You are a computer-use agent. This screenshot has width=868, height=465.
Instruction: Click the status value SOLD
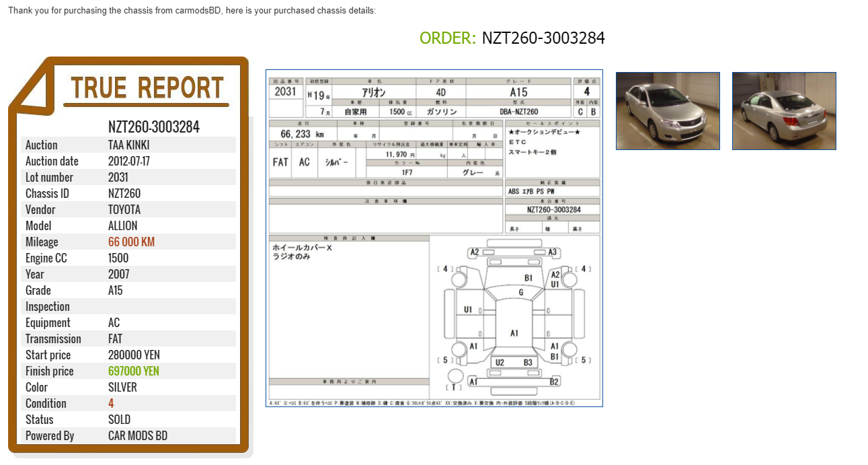[118, 420]
